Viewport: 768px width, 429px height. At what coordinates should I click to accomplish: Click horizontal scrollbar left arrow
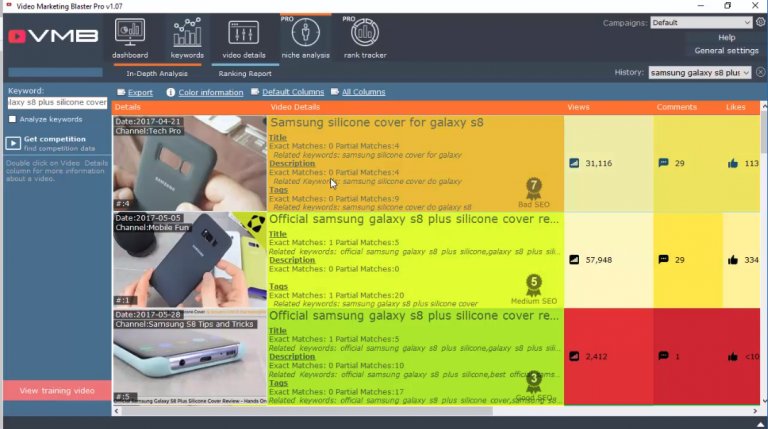click(117, 411)
